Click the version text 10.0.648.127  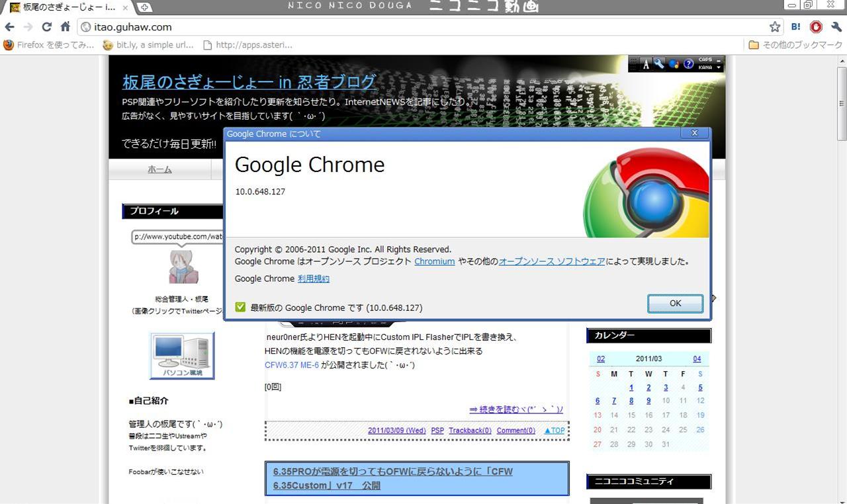coord(260,192)
